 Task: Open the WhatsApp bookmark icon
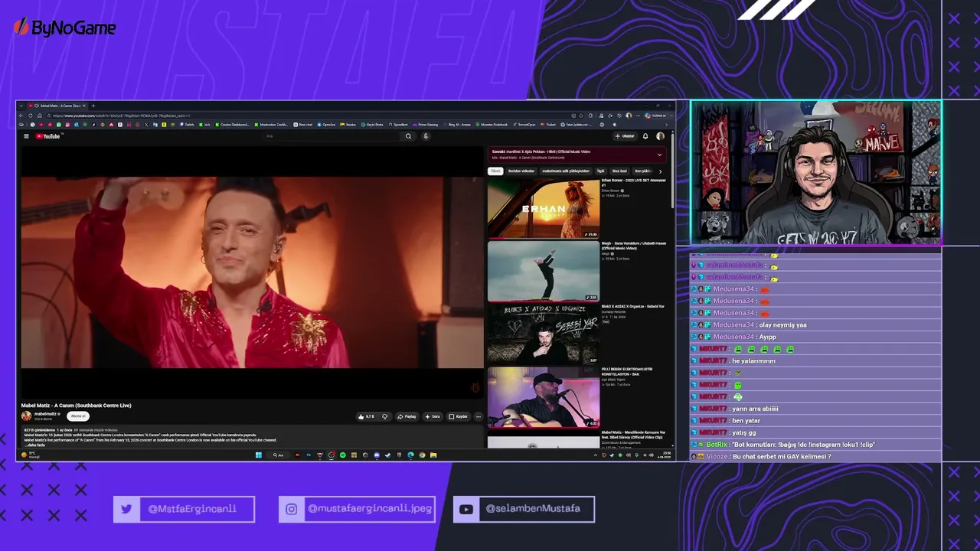59,124
